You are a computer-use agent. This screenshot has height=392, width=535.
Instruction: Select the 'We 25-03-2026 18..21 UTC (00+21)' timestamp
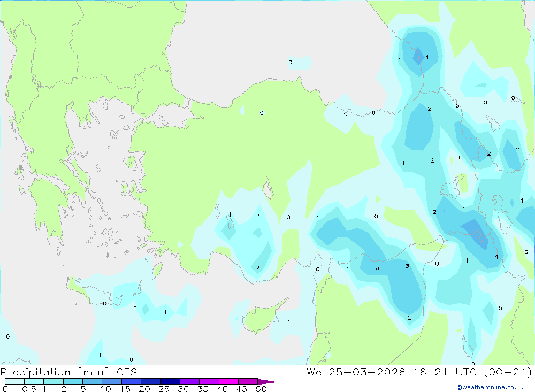(419, 372)
